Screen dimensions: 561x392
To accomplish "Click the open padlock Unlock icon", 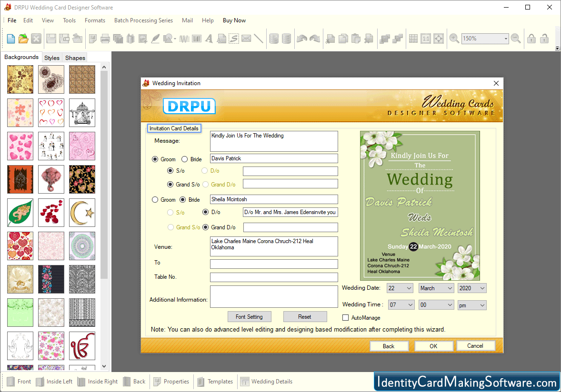I will coord(544,39).
